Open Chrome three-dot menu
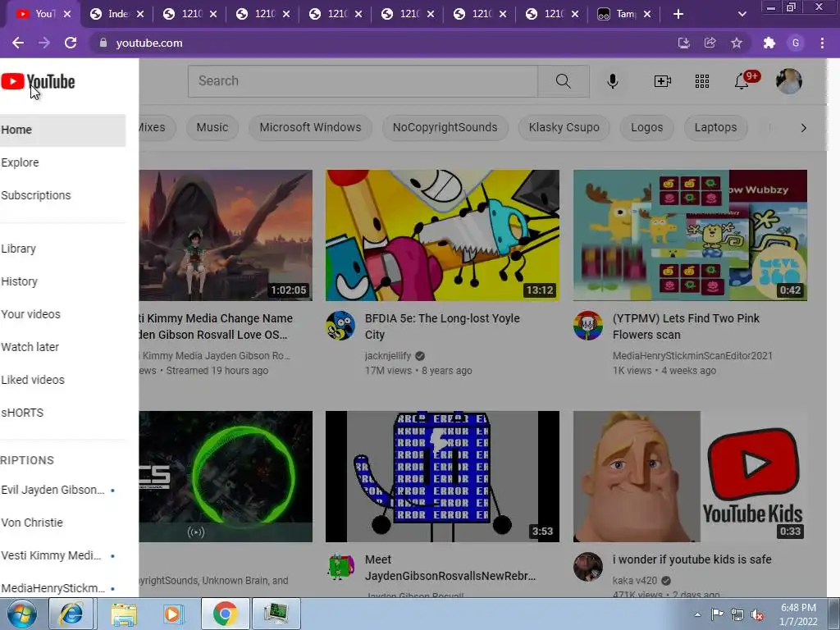The height and width of the screenshot is (630, 840). (x=822, y=43)
